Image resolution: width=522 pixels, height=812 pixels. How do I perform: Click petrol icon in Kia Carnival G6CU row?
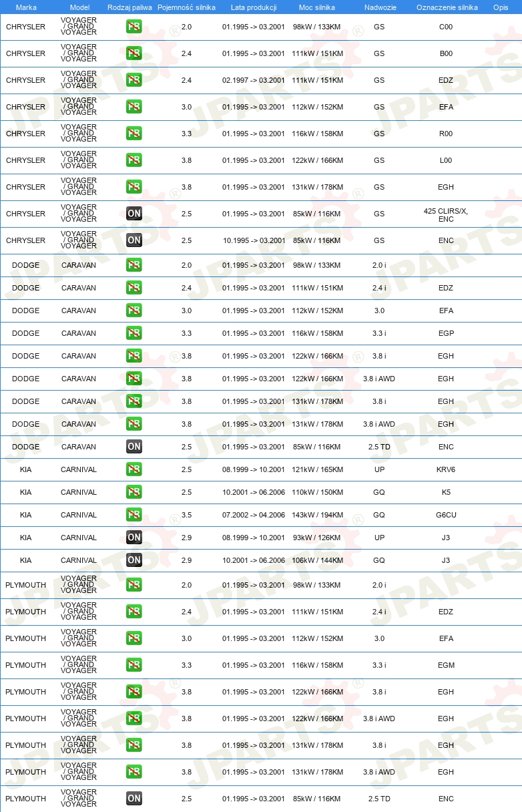pyautogui.click(x=134, y=515)
